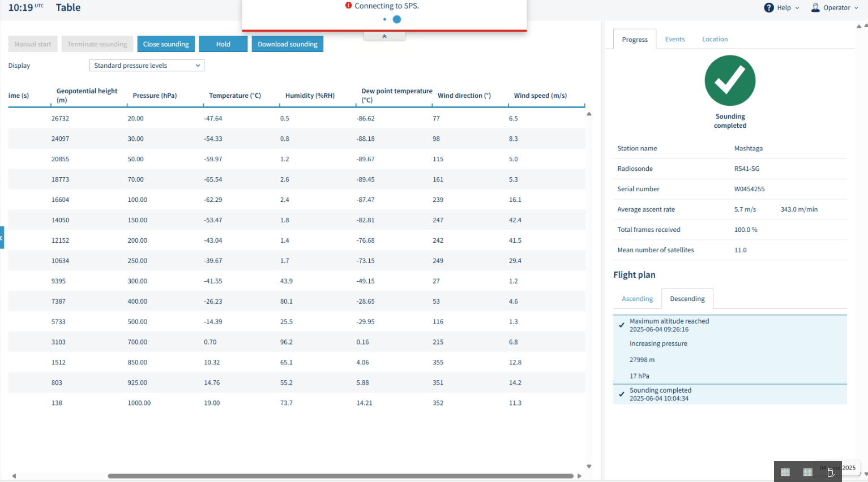Sort by Geopotential height column header

click(87, 95)
